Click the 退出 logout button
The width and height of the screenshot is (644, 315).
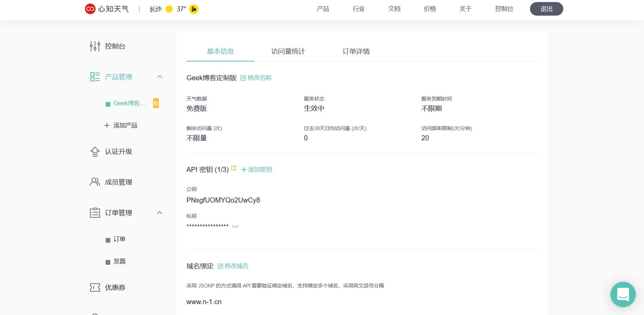tap(546, 9)
